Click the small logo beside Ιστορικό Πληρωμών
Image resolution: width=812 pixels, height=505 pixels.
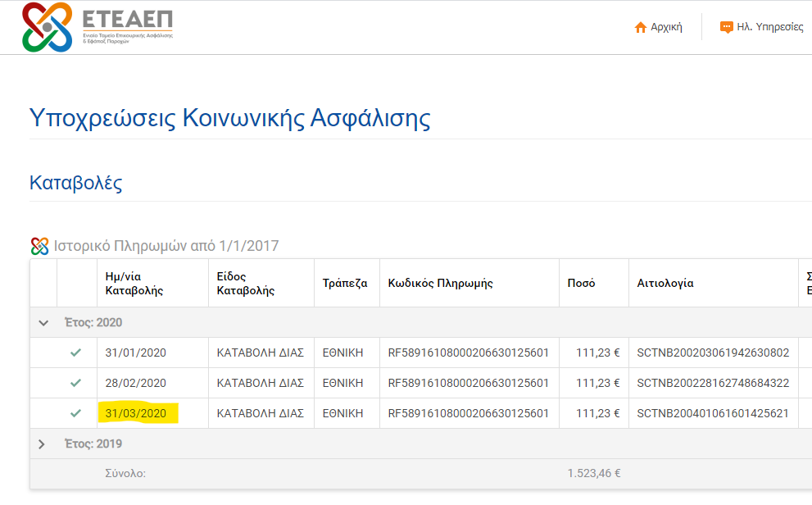coord(39,246)
